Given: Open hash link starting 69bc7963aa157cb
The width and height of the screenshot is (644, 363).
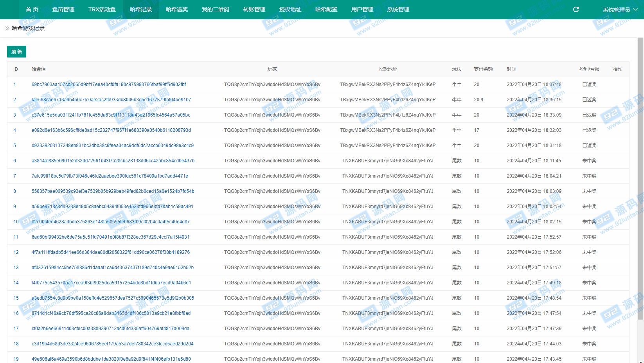Looking at the screenshot, I should (109, 84).
